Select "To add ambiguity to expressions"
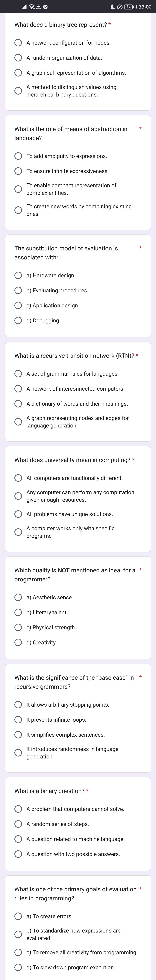 point(18,156)
